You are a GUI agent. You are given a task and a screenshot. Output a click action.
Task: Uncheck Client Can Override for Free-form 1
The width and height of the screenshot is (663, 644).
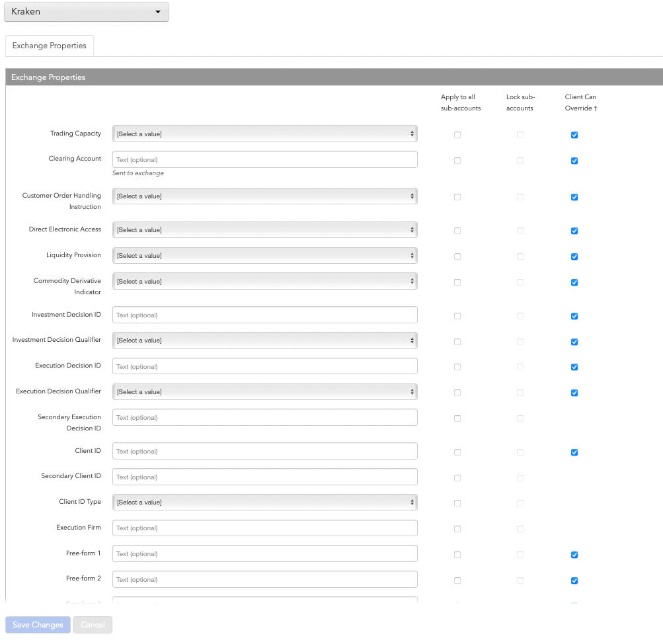[x=574, y=555]
